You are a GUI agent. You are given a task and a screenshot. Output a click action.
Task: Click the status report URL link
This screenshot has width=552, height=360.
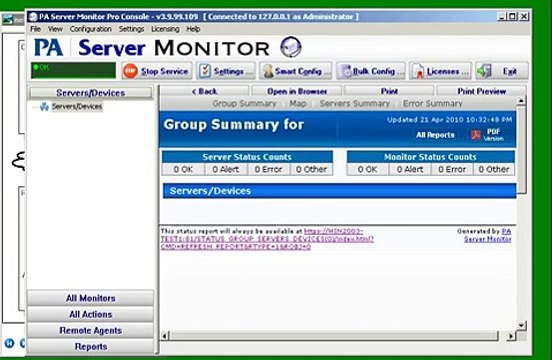267,239
